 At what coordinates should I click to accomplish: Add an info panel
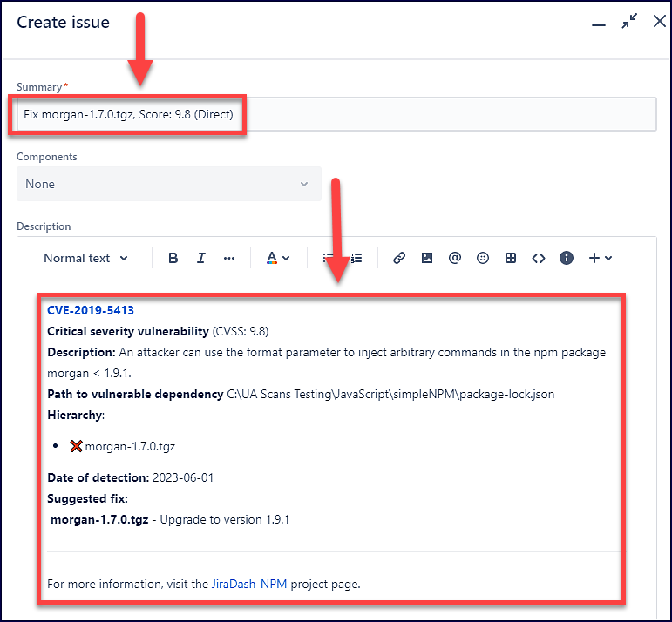click(x=567, y=258)
